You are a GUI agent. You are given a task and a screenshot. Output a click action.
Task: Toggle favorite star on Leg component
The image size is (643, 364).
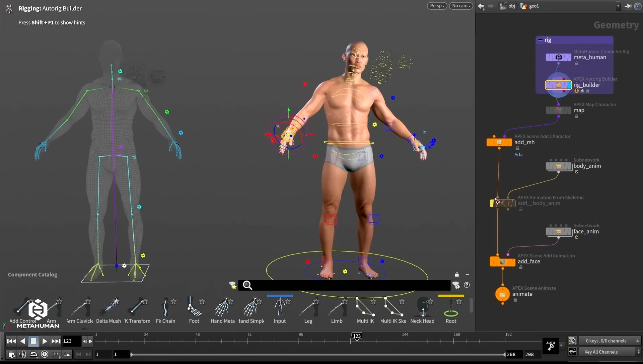point(316,301)
